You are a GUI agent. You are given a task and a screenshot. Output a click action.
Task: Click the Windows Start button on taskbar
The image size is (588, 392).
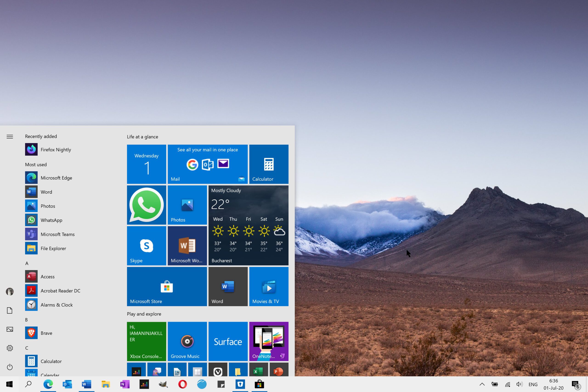pyautogui.click(x=9, y=384)
